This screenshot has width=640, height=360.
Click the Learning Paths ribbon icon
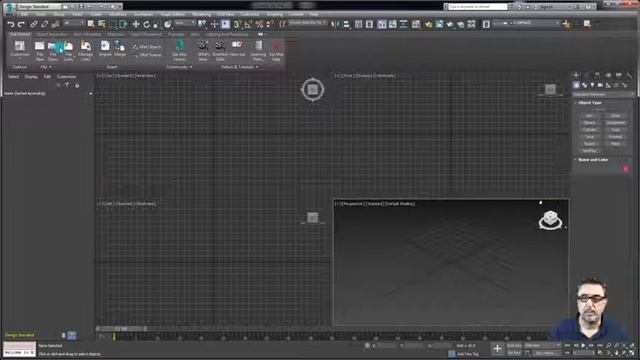[258, 51]
